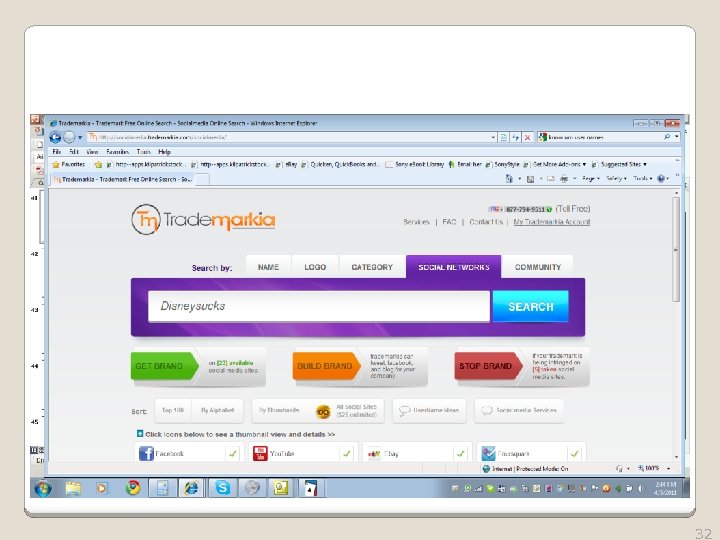This screenshot has width=720, height=540.
Task: Sort results By Alphabet
Action: 217,410
